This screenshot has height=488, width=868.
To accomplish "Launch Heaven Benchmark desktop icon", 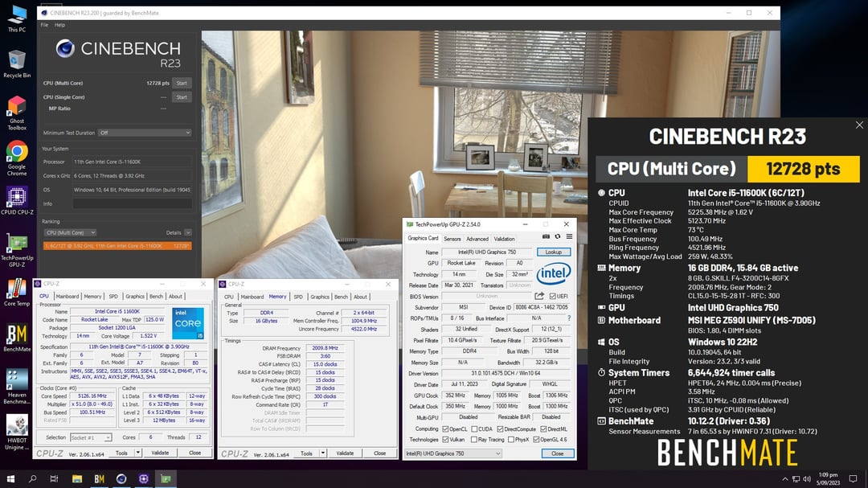I will [x=17, y=387].
